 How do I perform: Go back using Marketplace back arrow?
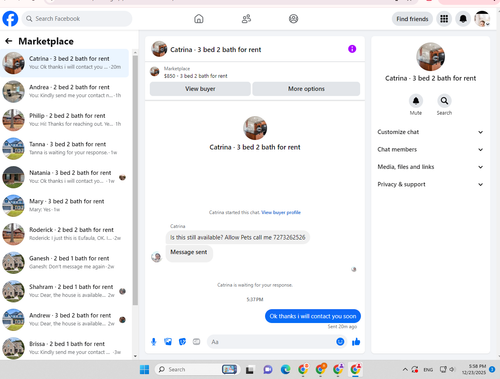pyautogui.click(x=9, y=41)
